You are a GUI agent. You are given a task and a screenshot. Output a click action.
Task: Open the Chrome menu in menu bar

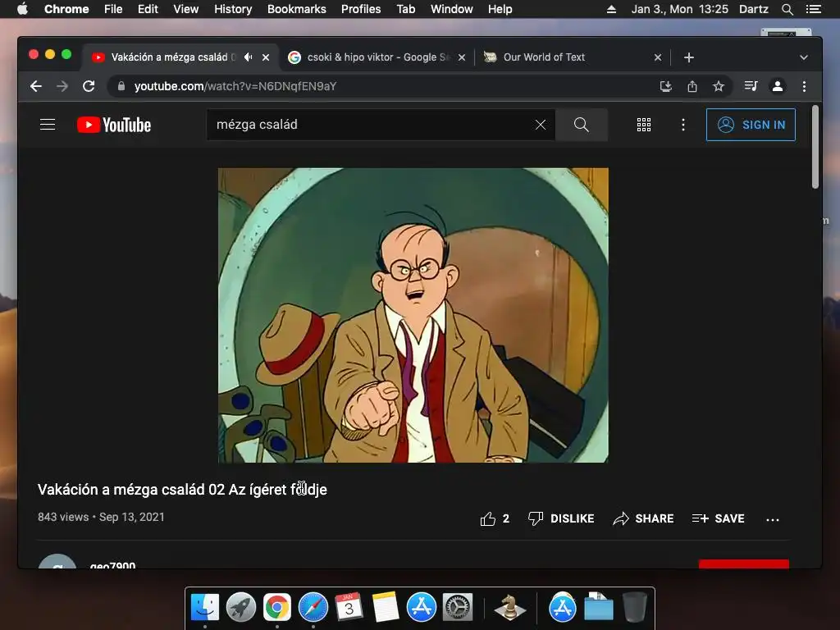point(66,9)
